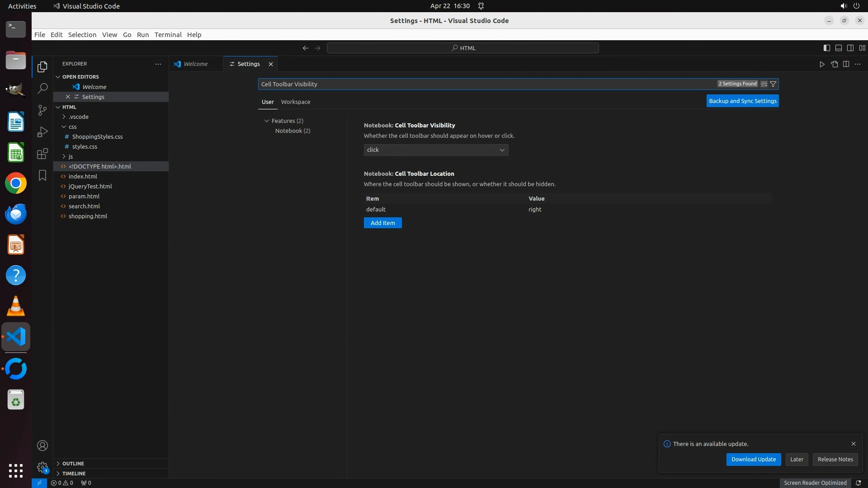The image size is (868, 488).
Task: Toggle the secondary side bar layout icon
Action: click(x=850, y=48)
